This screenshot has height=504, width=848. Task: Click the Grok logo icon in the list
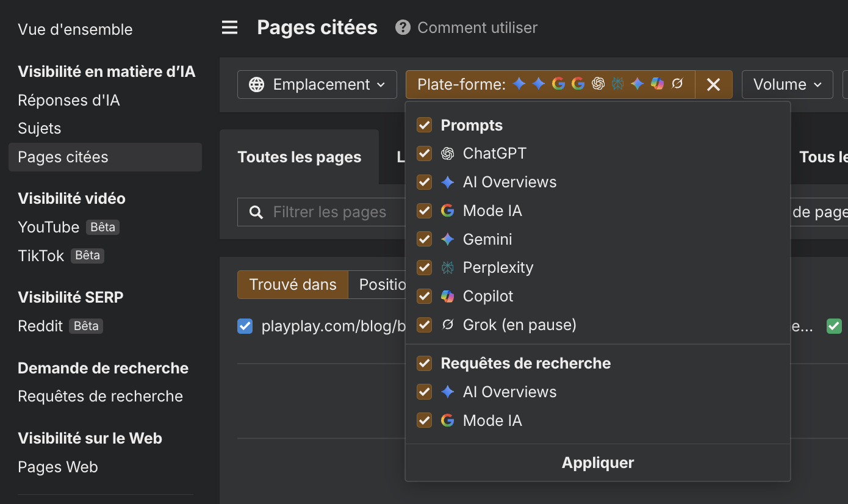[x=448, y=325]
